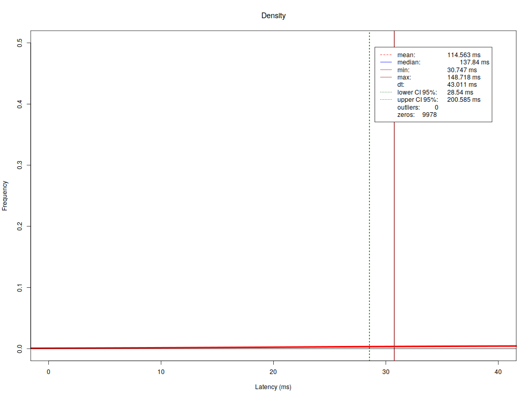Click the "Density" plot title

[273, 16]
